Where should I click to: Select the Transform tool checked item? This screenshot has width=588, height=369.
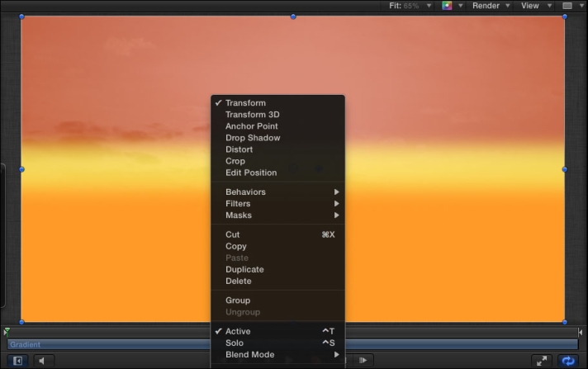click(x=245, y=103)
